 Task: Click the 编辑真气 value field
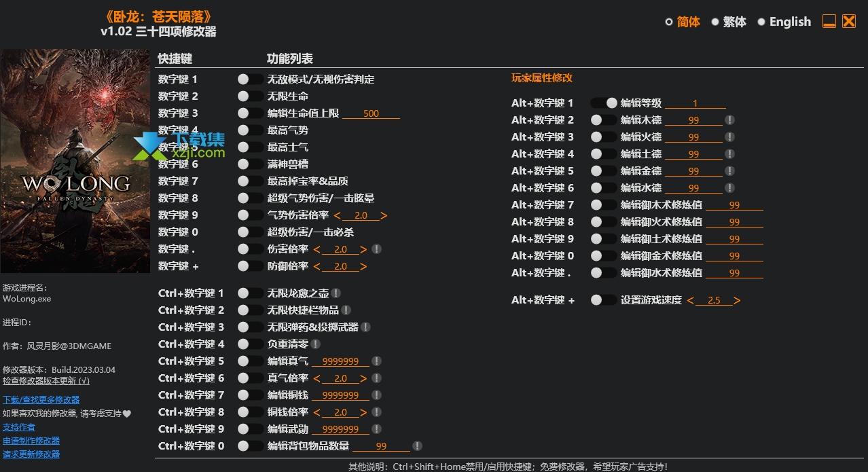[340, 361]
